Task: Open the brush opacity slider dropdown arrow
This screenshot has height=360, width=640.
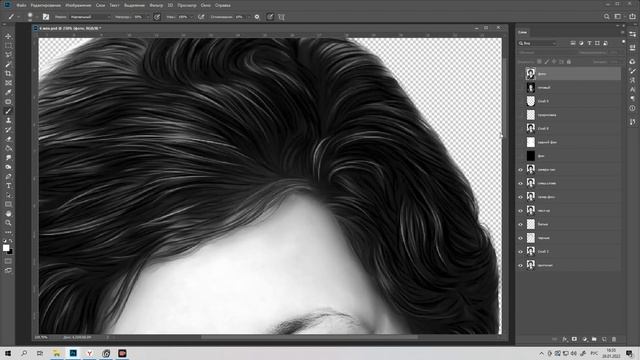Action: pyautogui.click(x=148, y=17)
